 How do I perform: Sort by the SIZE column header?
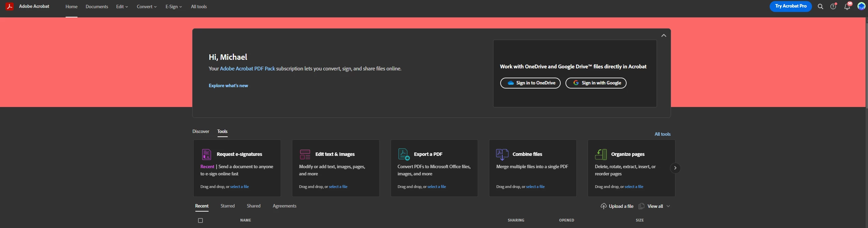(x=640, y=220)
